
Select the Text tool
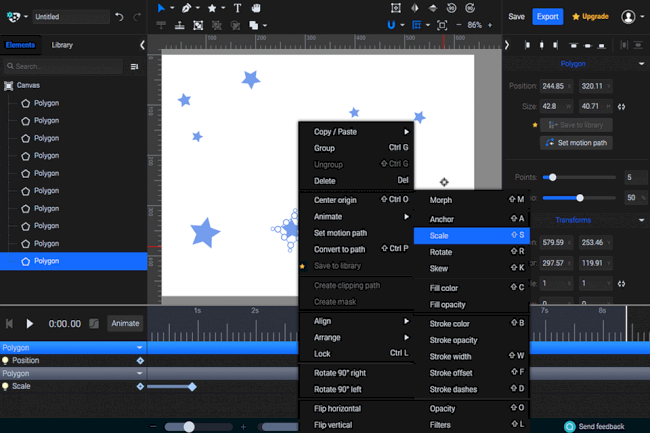(x=237, y=8)
